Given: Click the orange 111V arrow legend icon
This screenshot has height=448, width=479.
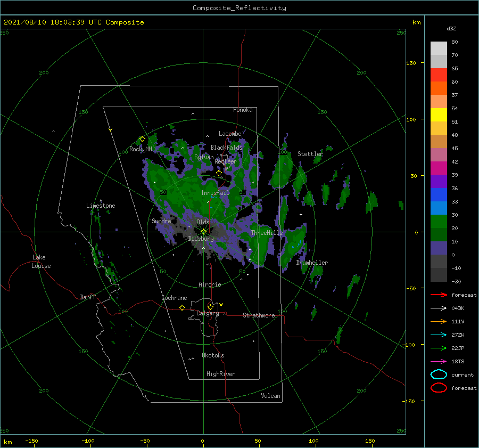Looking at the screenshot, I should [439, 321].
